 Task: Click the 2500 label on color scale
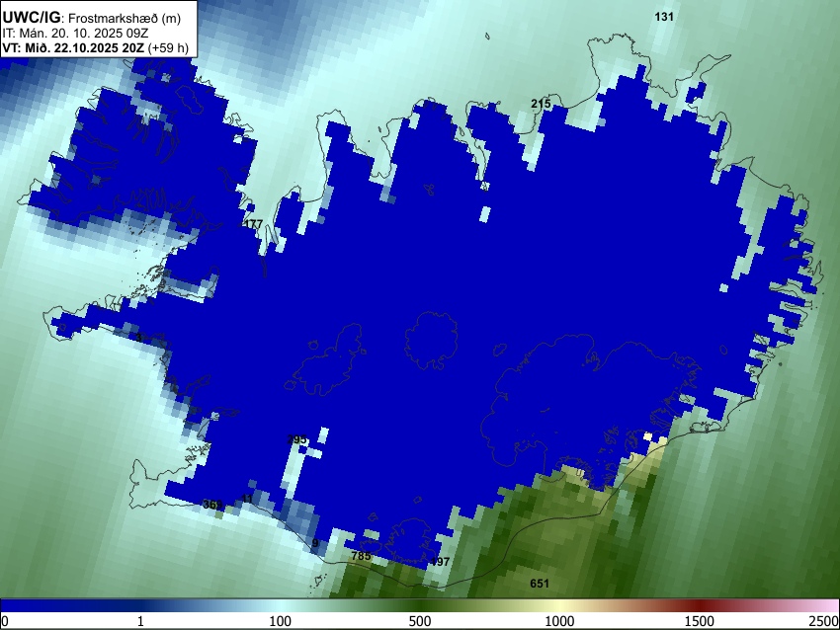[824, 621]
